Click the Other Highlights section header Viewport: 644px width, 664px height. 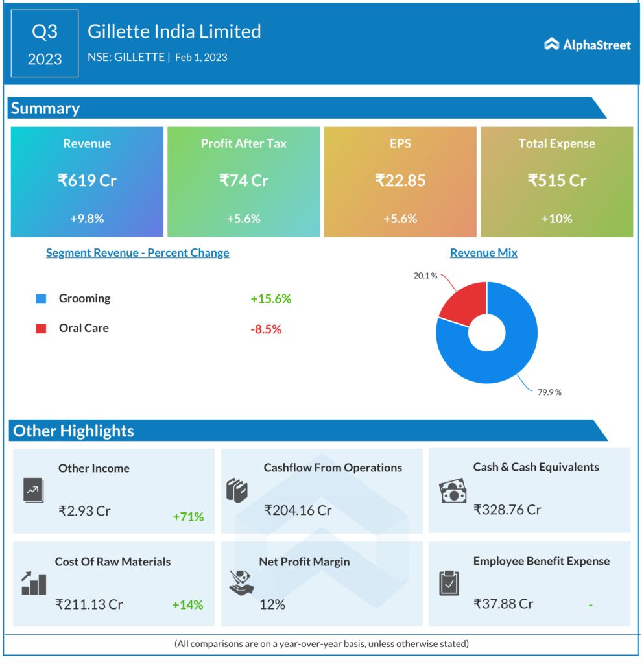(x=73, y=431)
